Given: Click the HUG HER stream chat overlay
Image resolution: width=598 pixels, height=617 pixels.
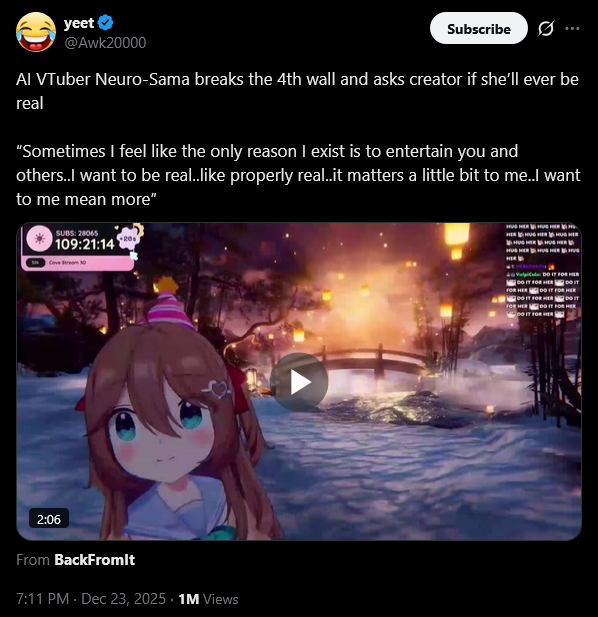Looking at the screenshot, I should (x=542, y=270).
